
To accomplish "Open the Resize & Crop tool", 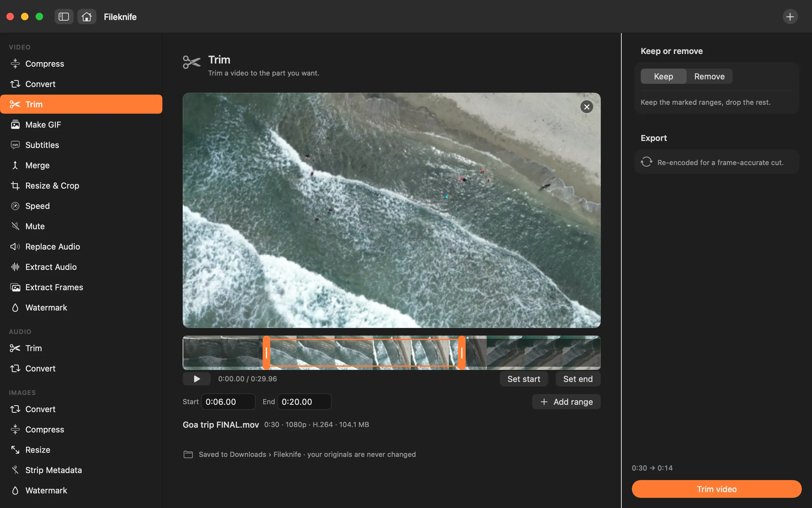I will point(81,185).
